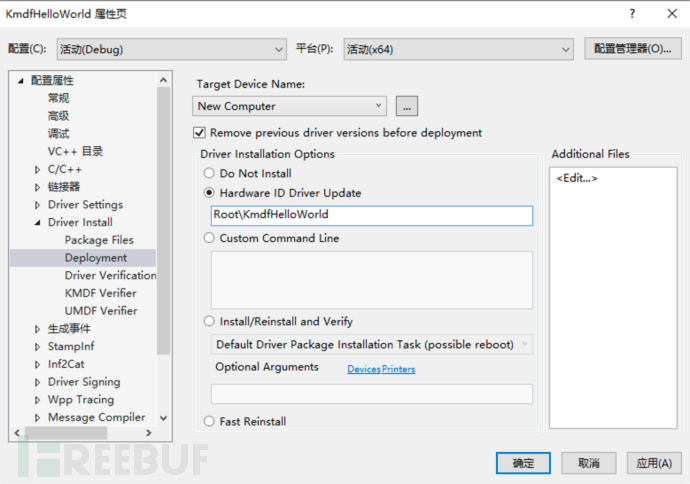Select Package Files in the tree
The height and width of the screenshot is (484, 690).
[99, 240]
